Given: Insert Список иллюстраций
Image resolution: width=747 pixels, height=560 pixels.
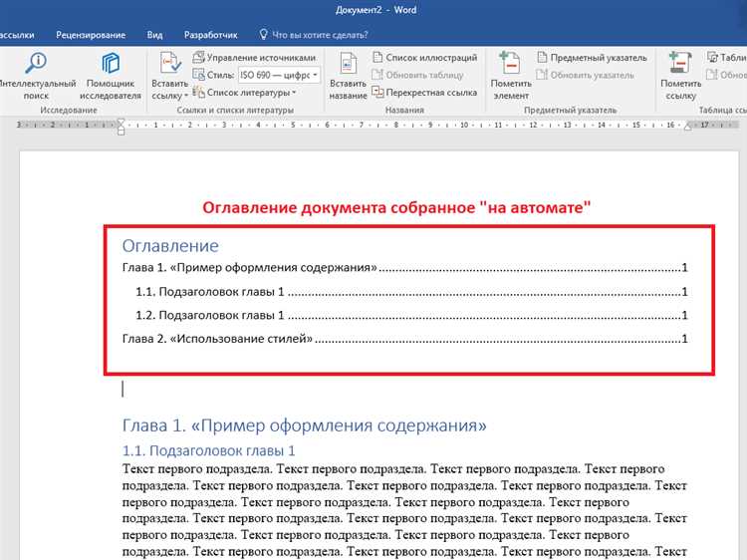Looking at the screenshot, I should click(425, 58).
